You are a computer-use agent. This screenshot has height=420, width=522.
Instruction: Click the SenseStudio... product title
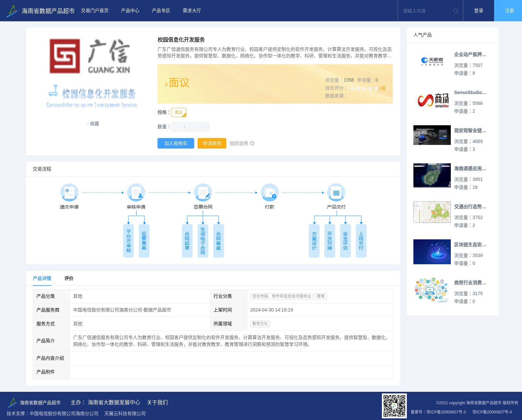(x=470, y=92)
